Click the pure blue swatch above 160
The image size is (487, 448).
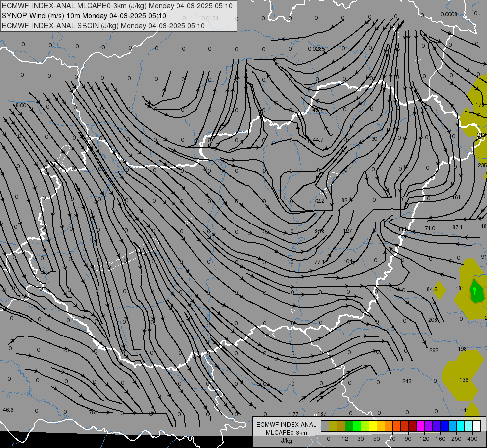pyautogui.click(x=444, y=426)
